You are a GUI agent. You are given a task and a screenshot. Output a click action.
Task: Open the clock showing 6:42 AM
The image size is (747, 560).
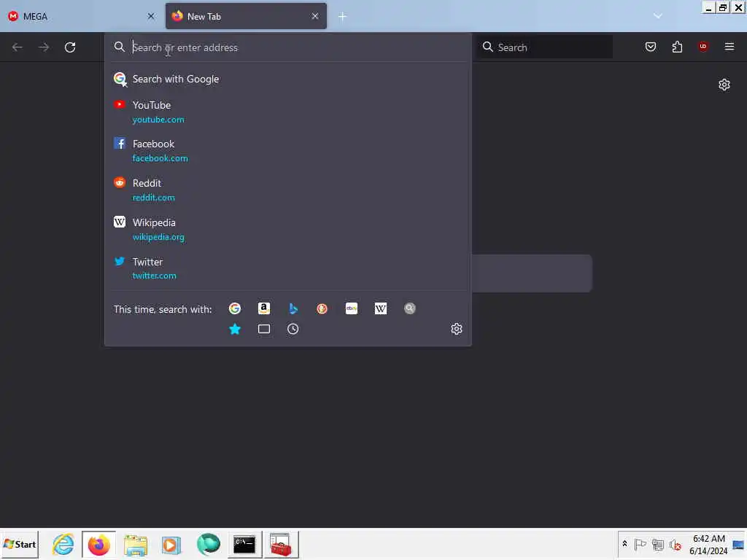coord(708,544)
